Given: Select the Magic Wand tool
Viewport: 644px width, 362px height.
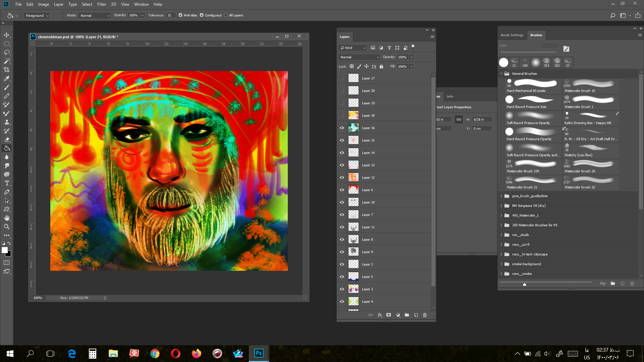Looking at the screenshot, I should click(x=7, y=61).
